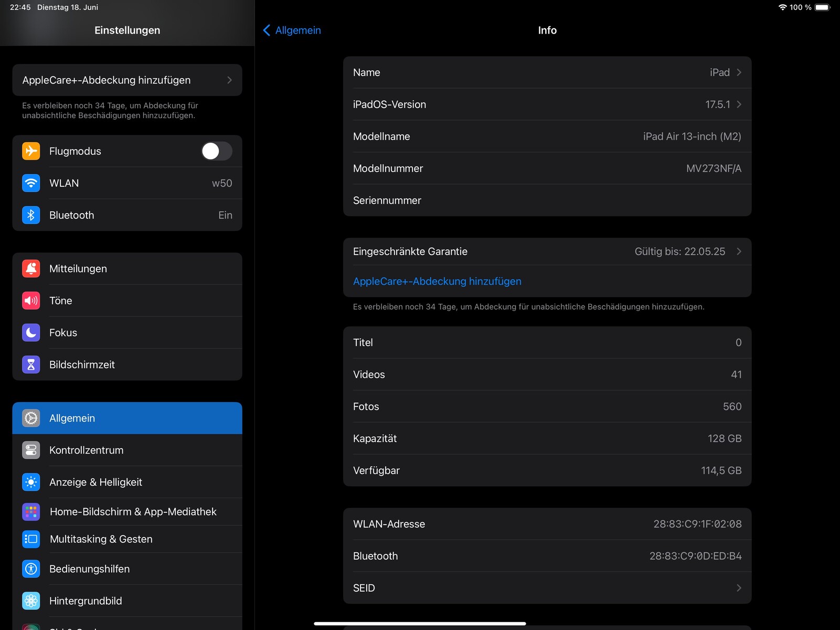Click the Wi-Fi status icon in status bar
Viewport: 840px width, 630px height.
click(x=782, y=7)
